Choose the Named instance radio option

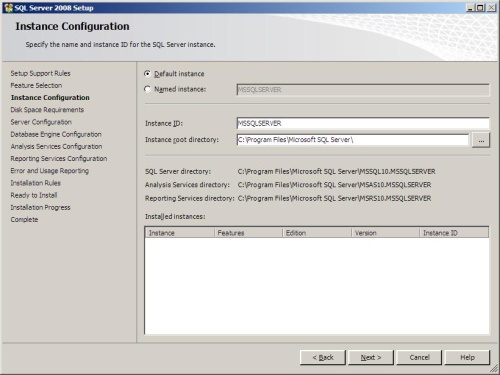pos(147,89)
